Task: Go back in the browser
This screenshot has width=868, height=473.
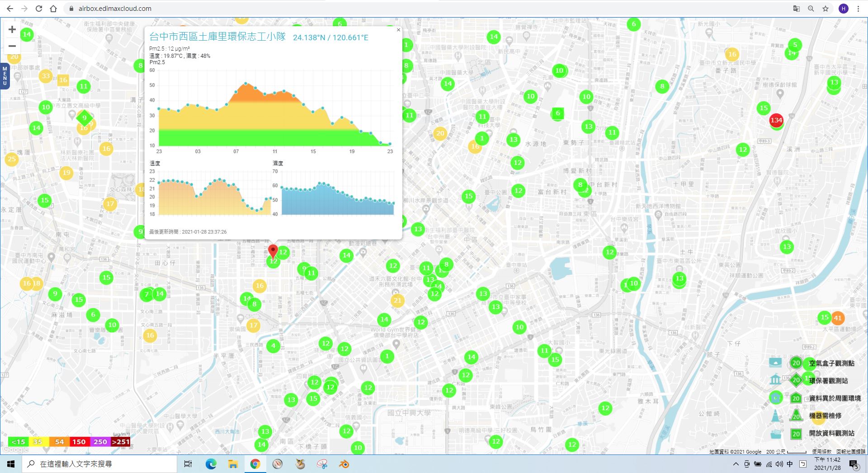Action: click(x=10, y=9)
